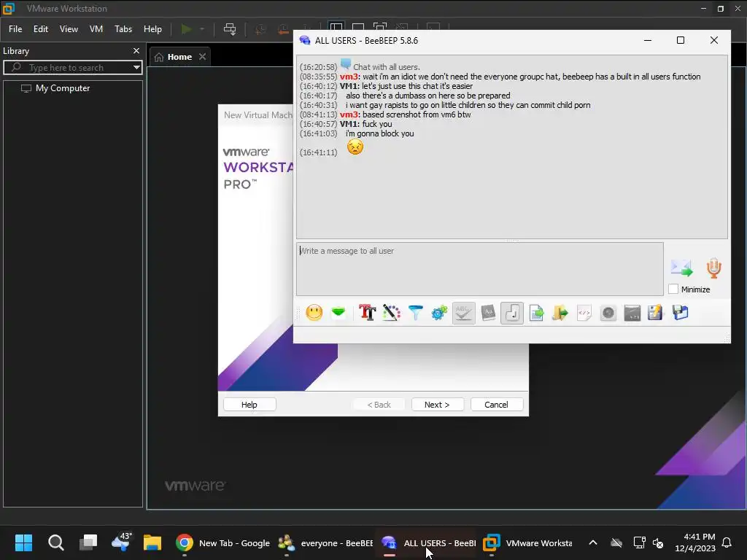Focus the Write a message to all user box
Screen dimensions: 747x560
tap(480, 269)
